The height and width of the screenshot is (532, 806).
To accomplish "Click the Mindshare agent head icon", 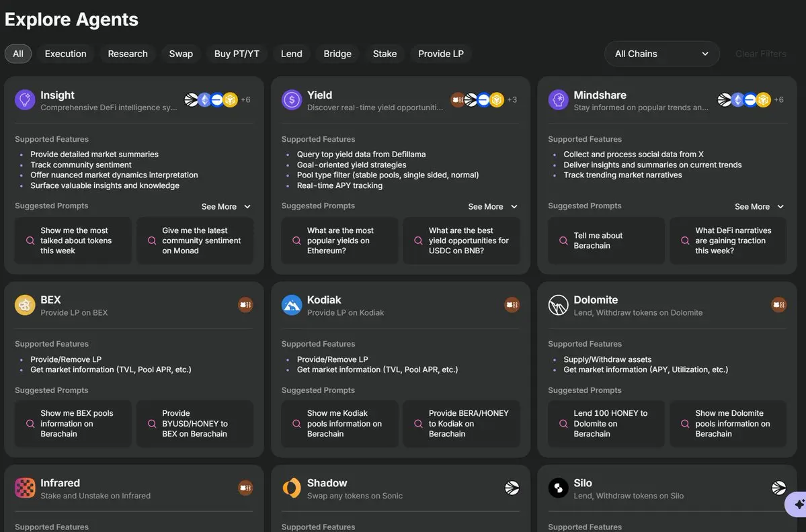I will [x=558, y=100].
